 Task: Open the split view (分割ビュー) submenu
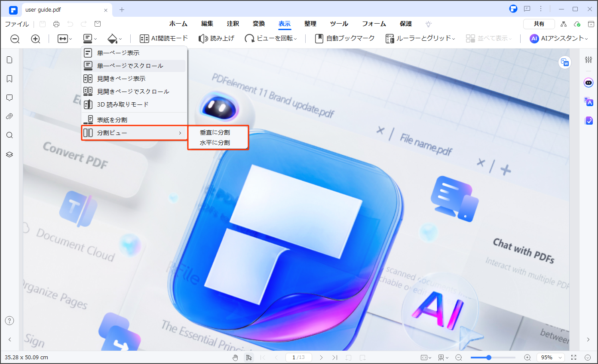click(x=134, y=133)
